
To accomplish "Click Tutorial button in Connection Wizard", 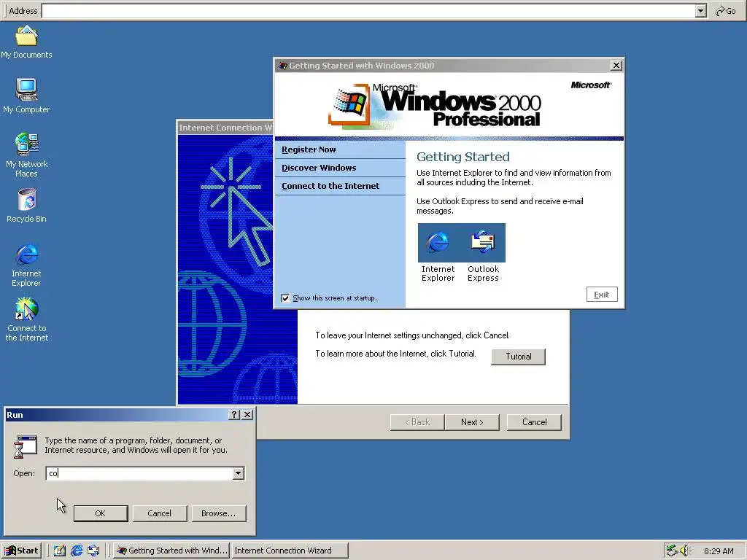I will pyautogui.click(x=519, y=356).
